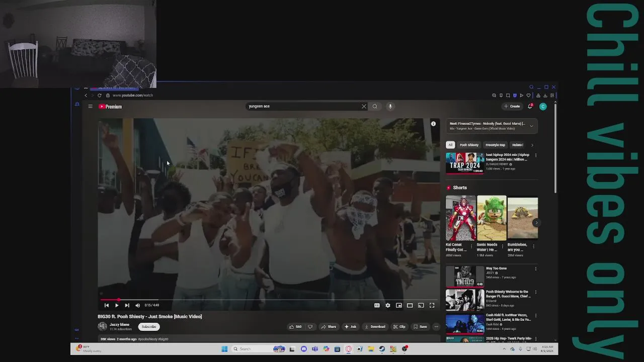This screenshot has width=644, height=362.
Task: Mute the video volume
Action: (x=137, y=305)
